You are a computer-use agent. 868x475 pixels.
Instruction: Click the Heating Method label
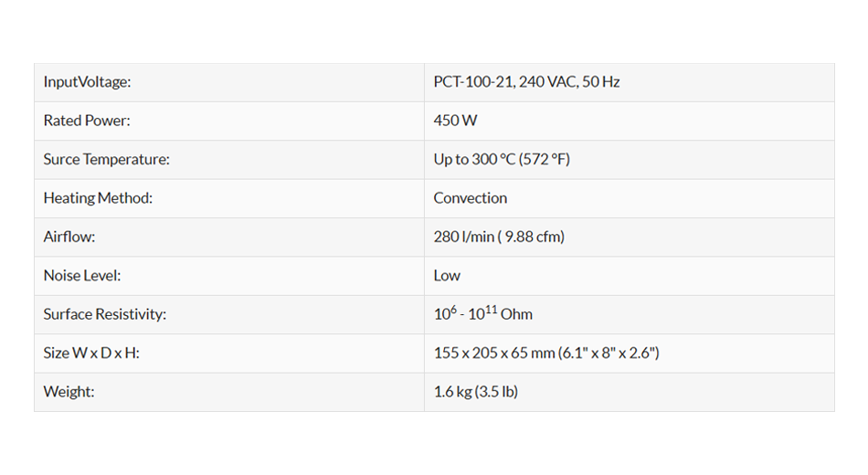click(98, 198)
